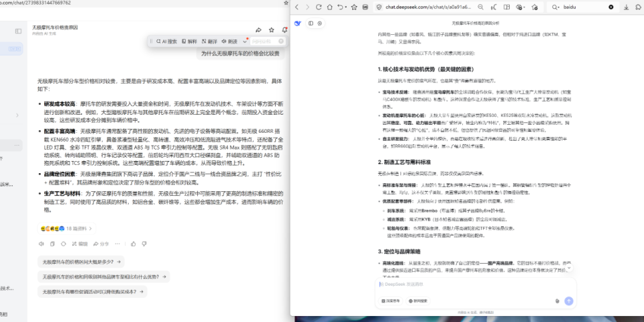This screenshot has width=644, height=322.
Task: Play answer aloud with speaker icon
Action: pyautogui.click(x=41, y=244)
